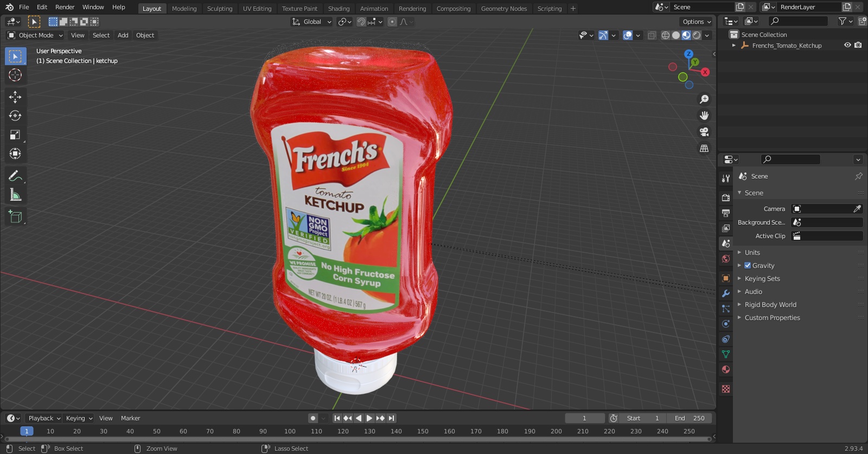Expand the Keying Sets panel
This screenshot has height=454, width=868.
(x=762, y=279)
